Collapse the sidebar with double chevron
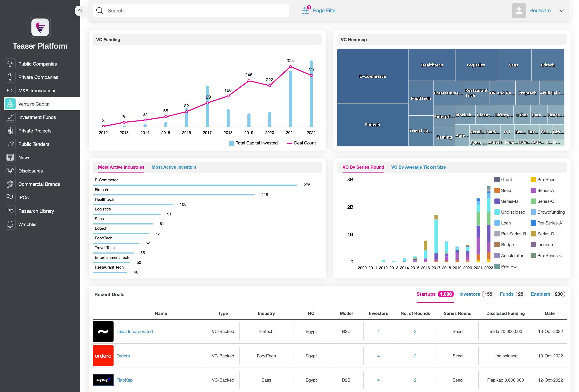579x392 pixels. tap(80, 11)
